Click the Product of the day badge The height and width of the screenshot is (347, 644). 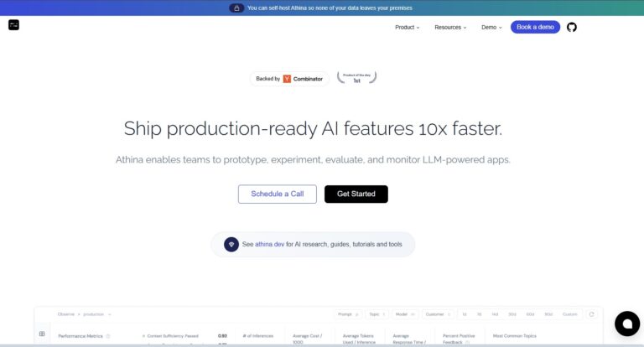point(356,78)
